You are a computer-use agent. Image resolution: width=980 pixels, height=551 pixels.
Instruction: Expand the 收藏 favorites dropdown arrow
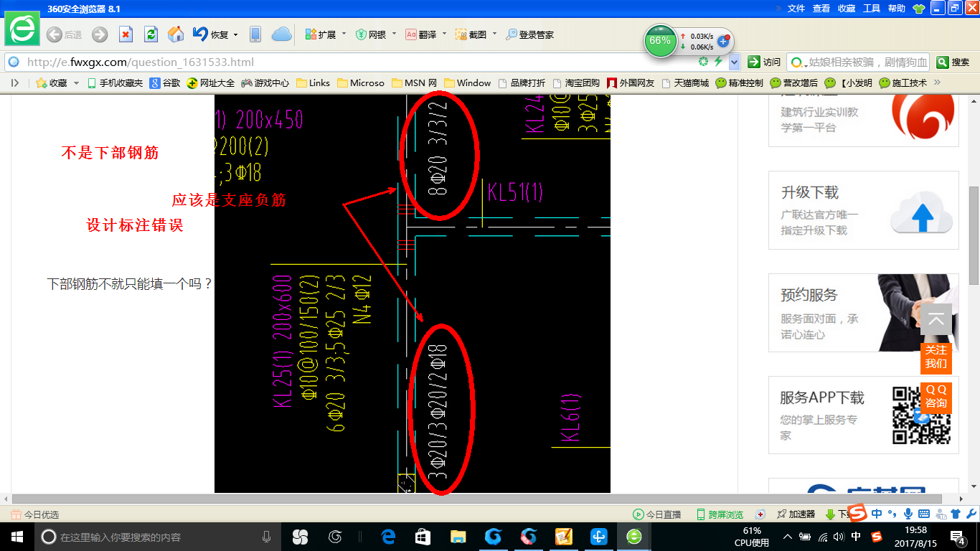(x=76, y=83)
